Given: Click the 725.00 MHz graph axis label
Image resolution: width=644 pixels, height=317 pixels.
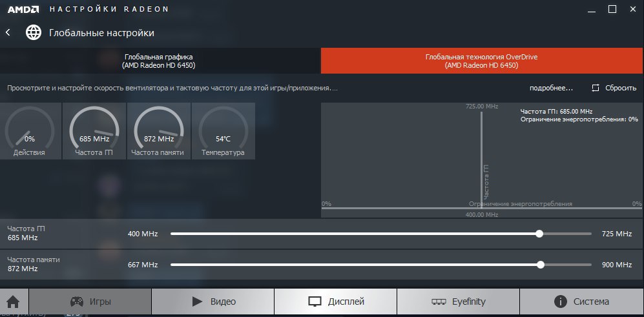Looking at the screenshot, I should click(482, 107).
